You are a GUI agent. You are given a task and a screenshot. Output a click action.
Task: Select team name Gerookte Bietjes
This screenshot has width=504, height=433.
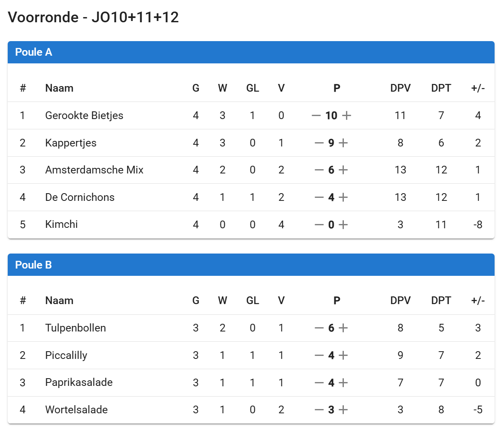click(84, 116)
